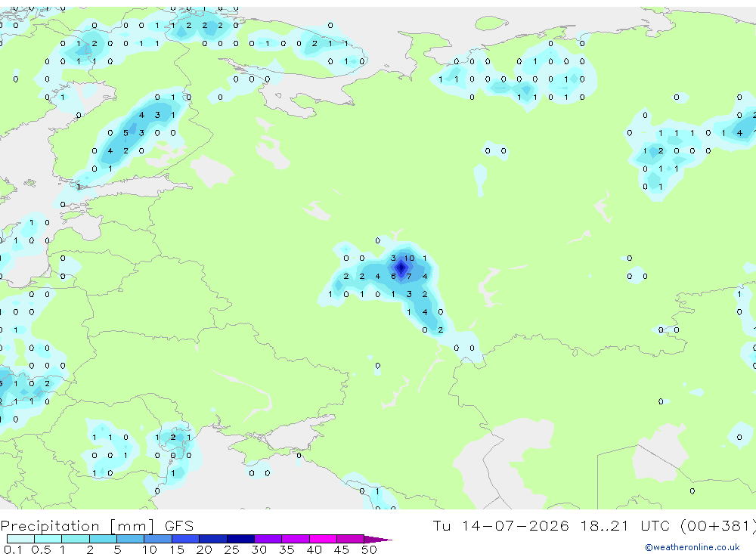This screenshot has height=554, width=756.
Task: Pick the 2–5 mm legend color box
Action: pyautogui.click(x=103, y=539)
